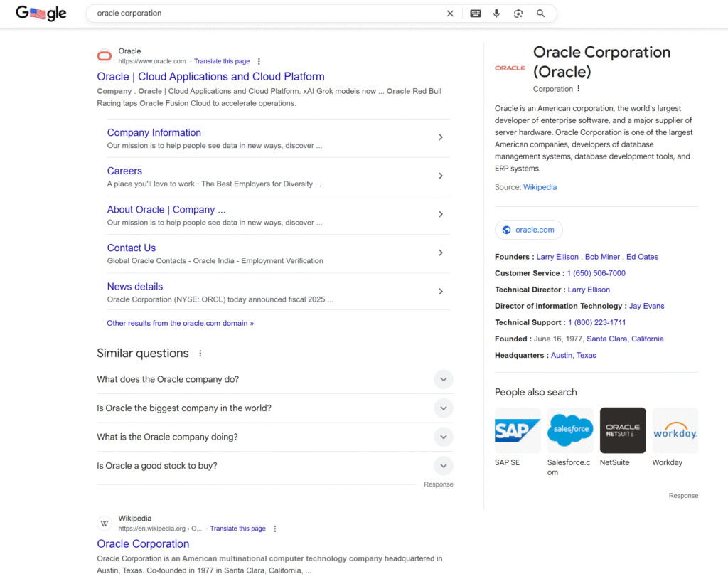Screen dimensions: 728x584
Task: Open the Jay Evans link
Action: (x=647, y=306)
